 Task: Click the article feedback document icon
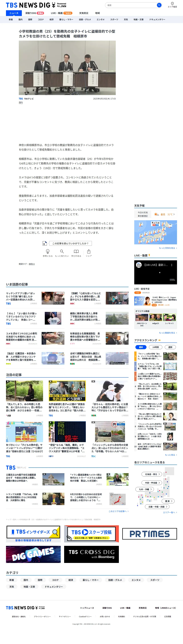[44, 243]
